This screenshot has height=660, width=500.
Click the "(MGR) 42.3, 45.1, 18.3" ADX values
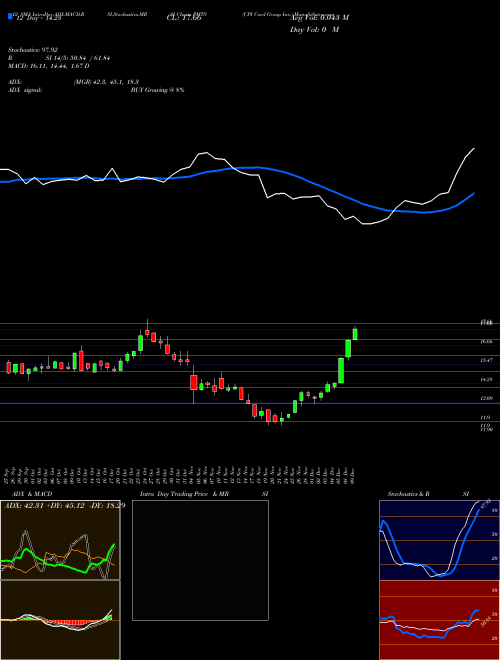[x=106, y=82]
